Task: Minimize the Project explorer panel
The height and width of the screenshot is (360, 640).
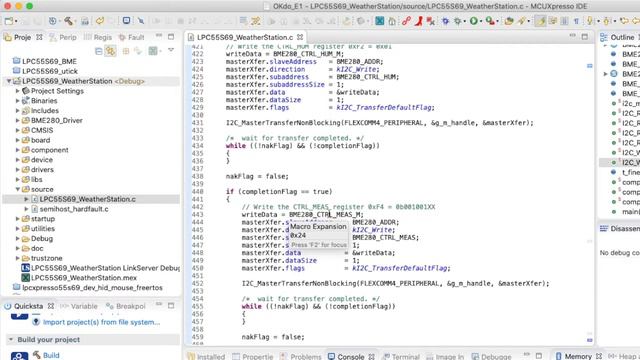Action: (x=159, y=36)
